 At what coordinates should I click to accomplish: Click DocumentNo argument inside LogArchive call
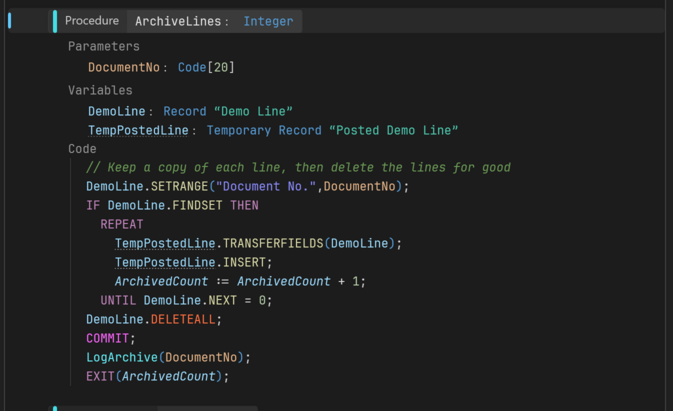pyautogui.click(x=201, y=357)
